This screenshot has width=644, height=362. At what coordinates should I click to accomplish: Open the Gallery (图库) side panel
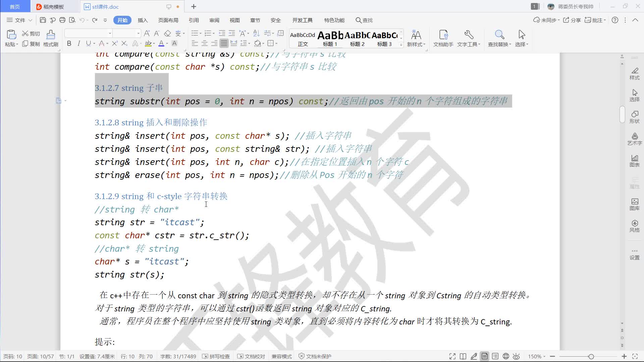(634, 204)
